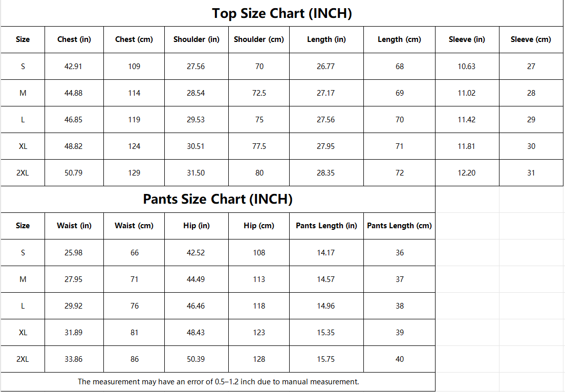Select the Top Size Chart (INCH) title cell
565x392 pixels.
pos(282,13)
